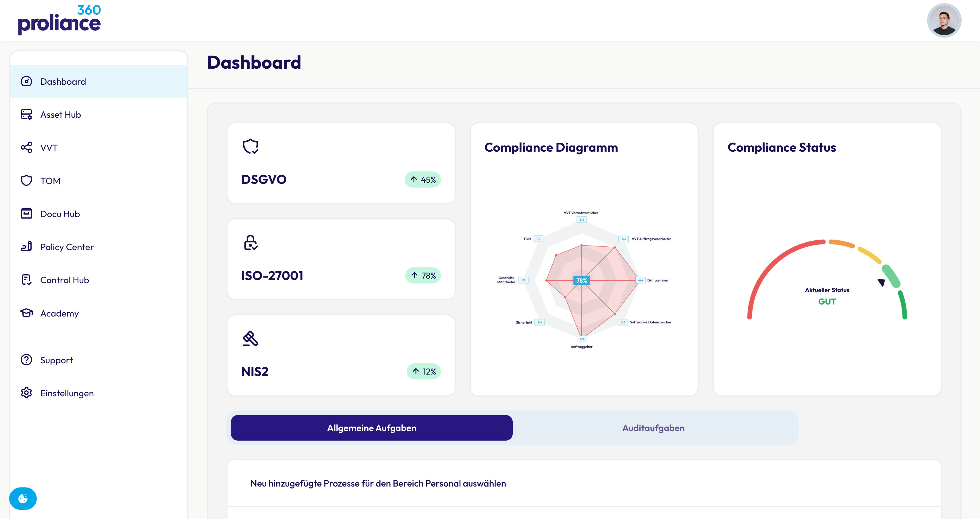
Task: Open the DSGVO compliance card
Action: point(341,163)
